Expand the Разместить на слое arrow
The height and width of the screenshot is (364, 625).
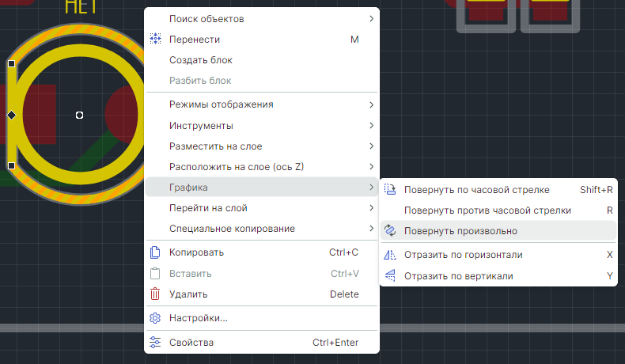click(x=371, y=146)
